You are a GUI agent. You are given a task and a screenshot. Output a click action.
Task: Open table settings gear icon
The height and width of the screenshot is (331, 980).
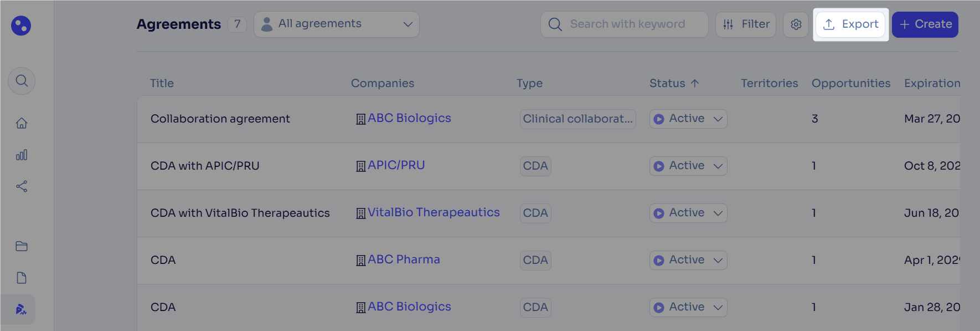tap(796, 24)
